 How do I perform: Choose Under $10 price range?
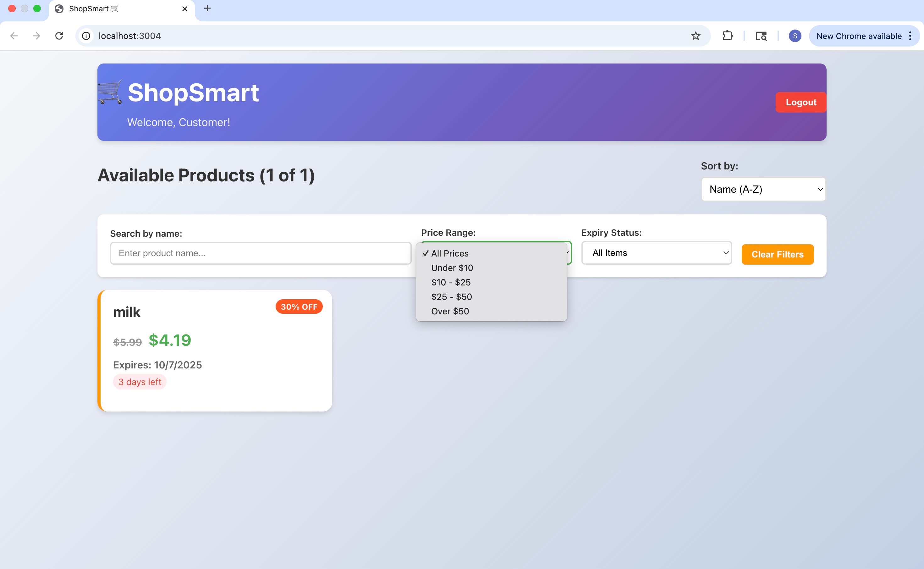pos(452,268)
